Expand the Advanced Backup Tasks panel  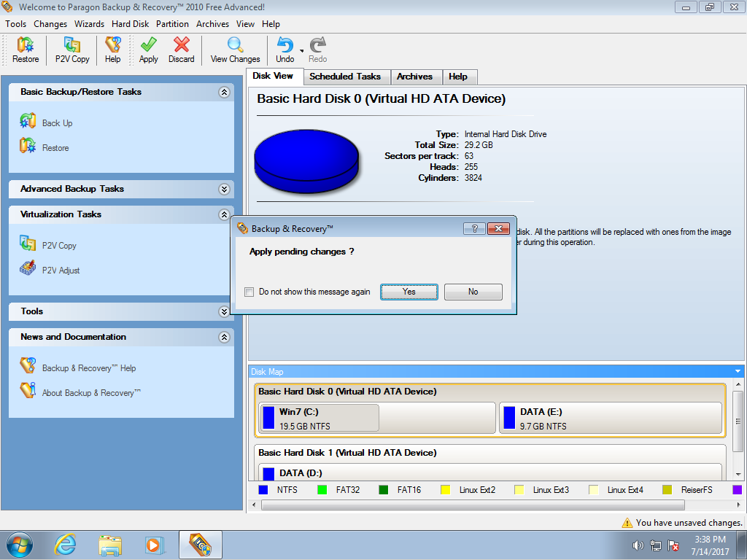[224, 189]
